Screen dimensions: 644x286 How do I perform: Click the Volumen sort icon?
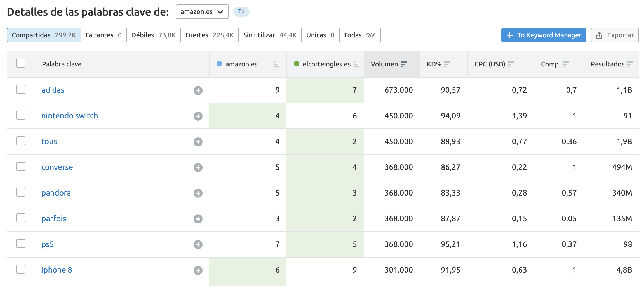click(404, 64)
